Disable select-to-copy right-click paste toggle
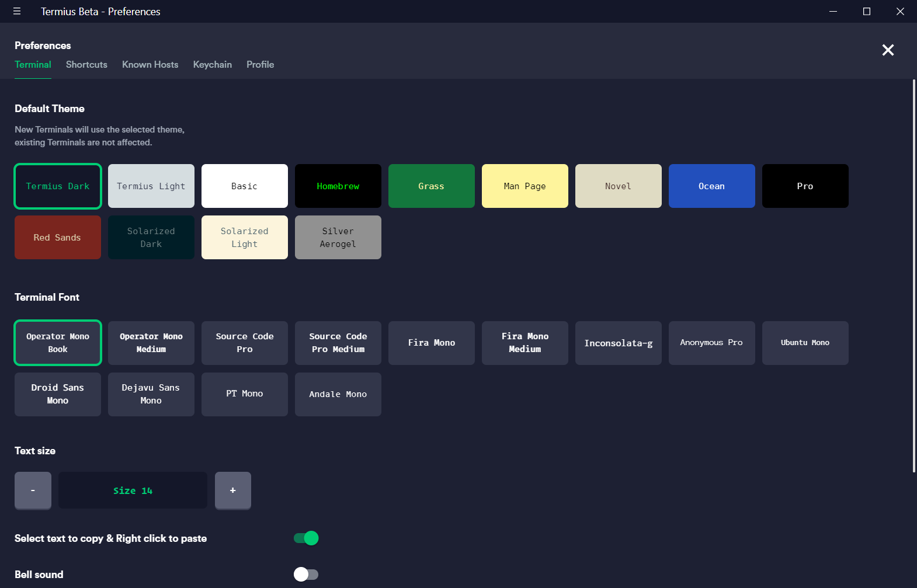 pyautogui.click(x=306, y=538)
